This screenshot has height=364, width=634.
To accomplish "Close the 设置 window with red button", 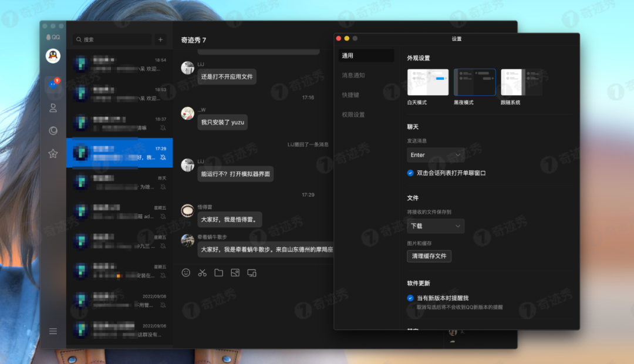I will point(339,38).
